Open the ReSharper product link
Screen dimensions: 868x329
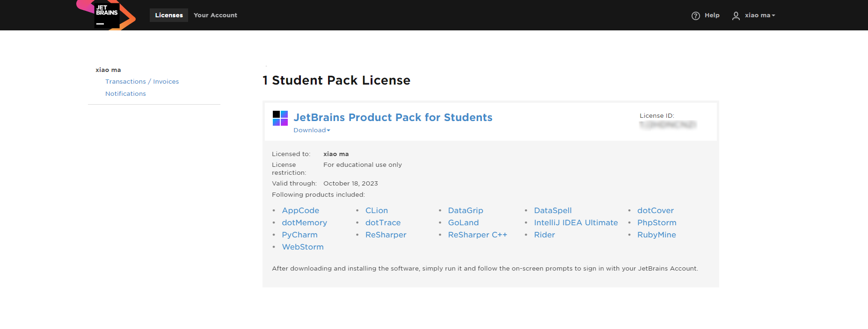click(386, 235)
